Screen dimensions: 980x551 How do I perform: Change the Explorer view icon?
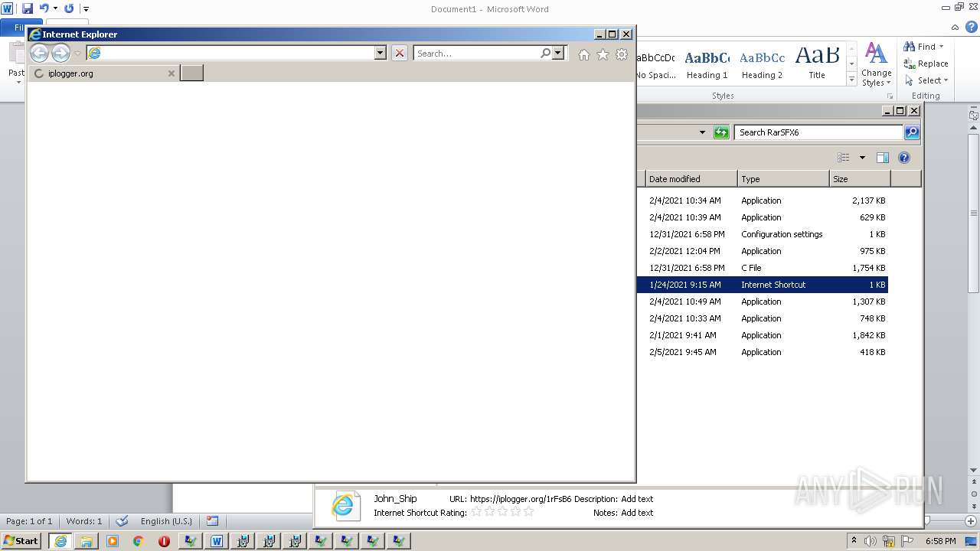(x=843, y=158)
